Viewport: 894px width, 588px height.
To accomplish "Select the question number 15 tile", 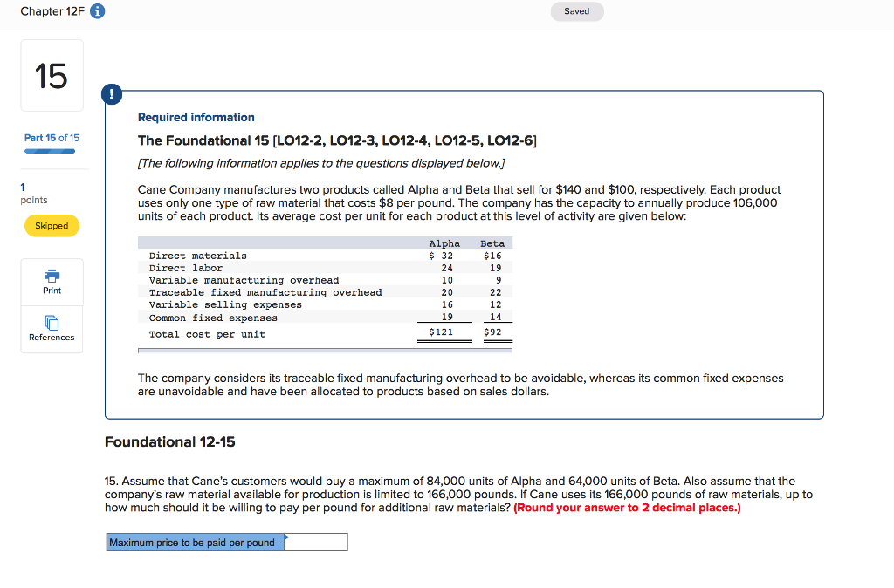I will point(51,75).
